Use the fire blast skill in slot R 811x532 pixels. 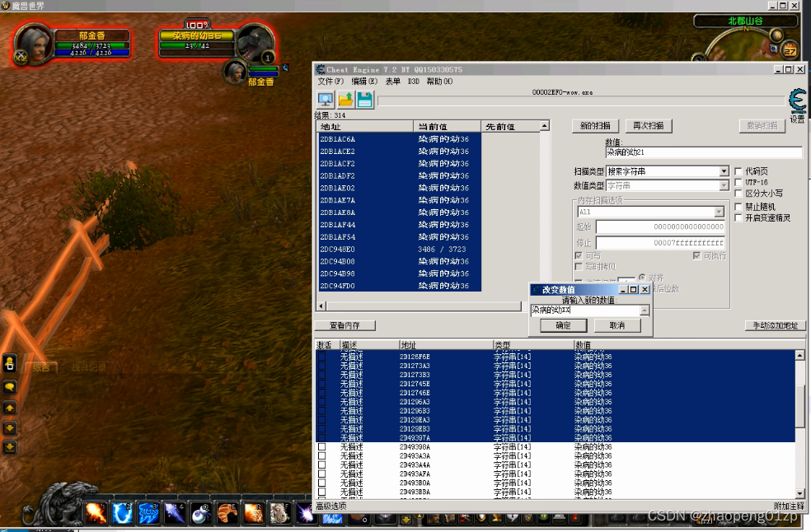coord(254,513)
